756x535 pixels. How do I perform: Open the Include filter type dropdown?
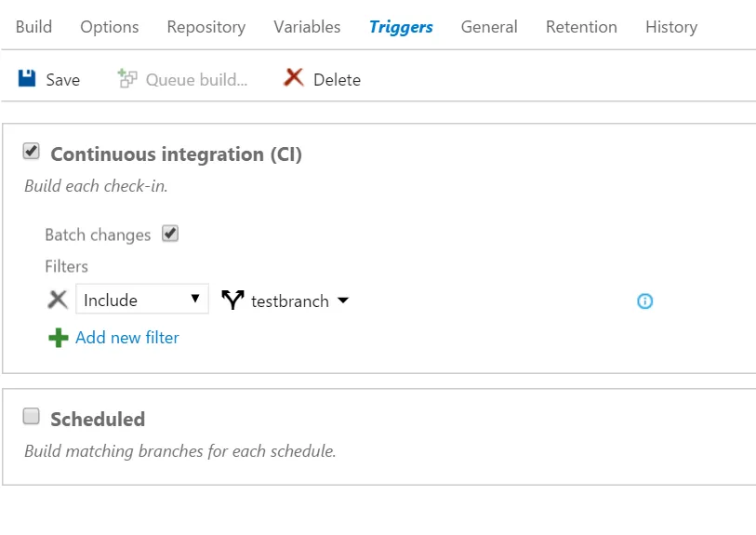141,300
